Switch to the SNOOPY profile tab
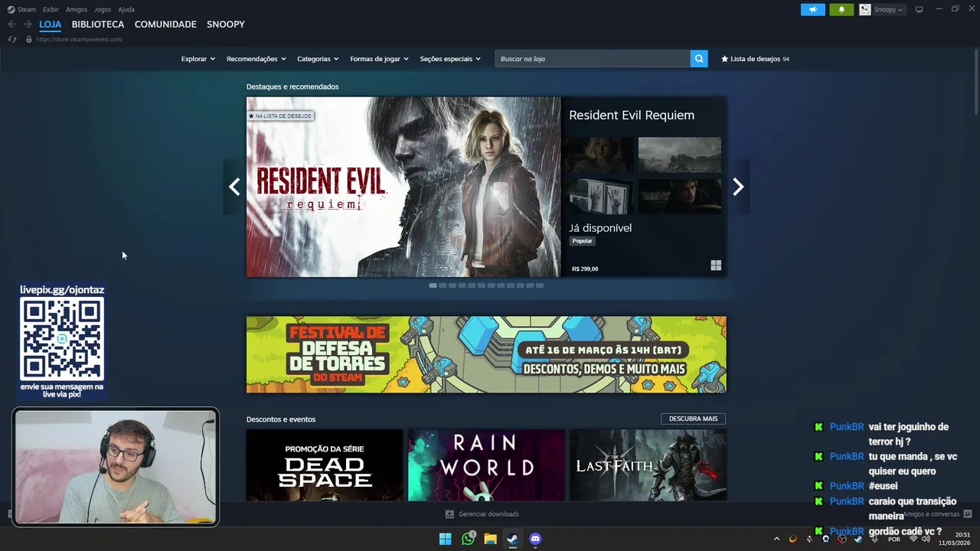 click(x=226, y=24)
